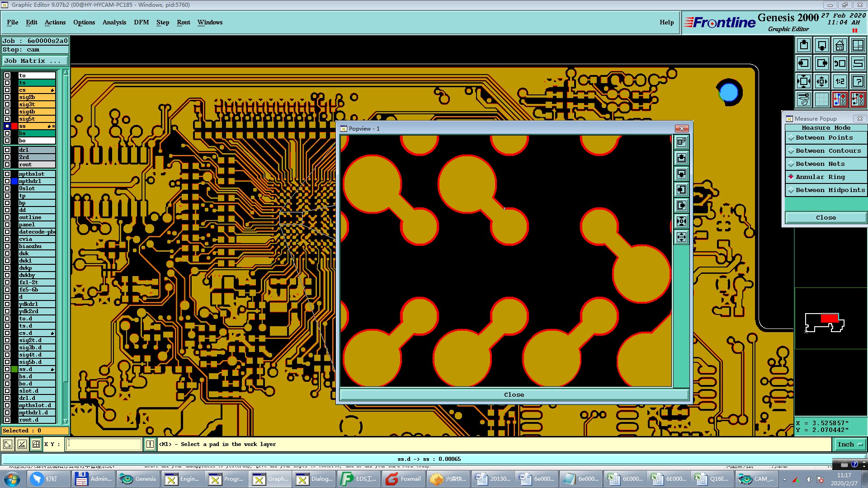The width and height of the screenshot is (868, 488).
Task: Click pan-right icon in Popview toolbar
Action: [x=681, y=206]
